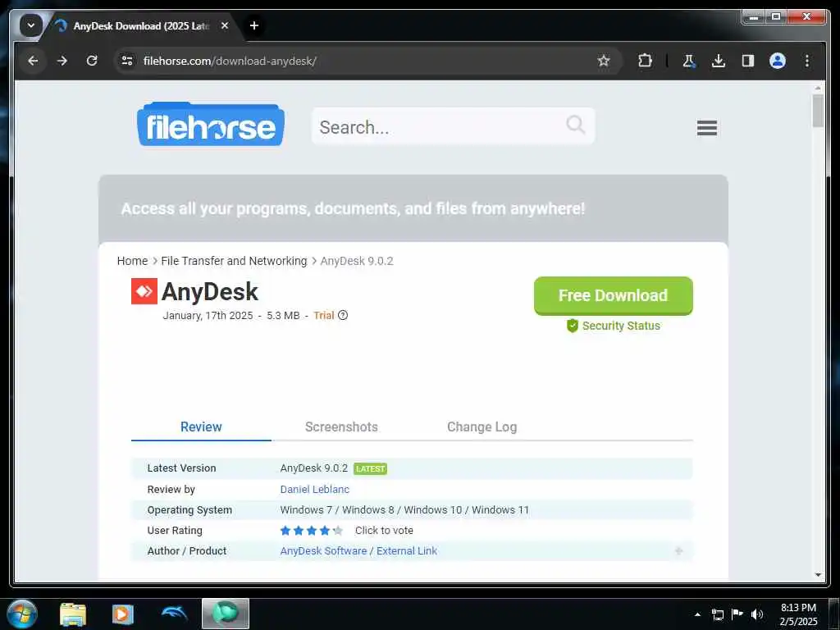Click the scrollbar up arrow
Viewport: 840px width, 630px height.
[818, 87]
